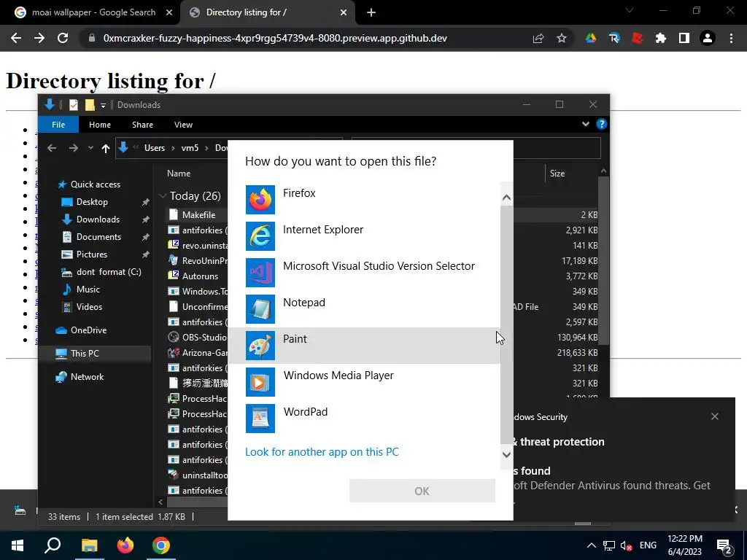Image resolution: width=747 pixels, height=560 pixels.
Task: Go back in Chrome
Action: click(x=16, y=38)
